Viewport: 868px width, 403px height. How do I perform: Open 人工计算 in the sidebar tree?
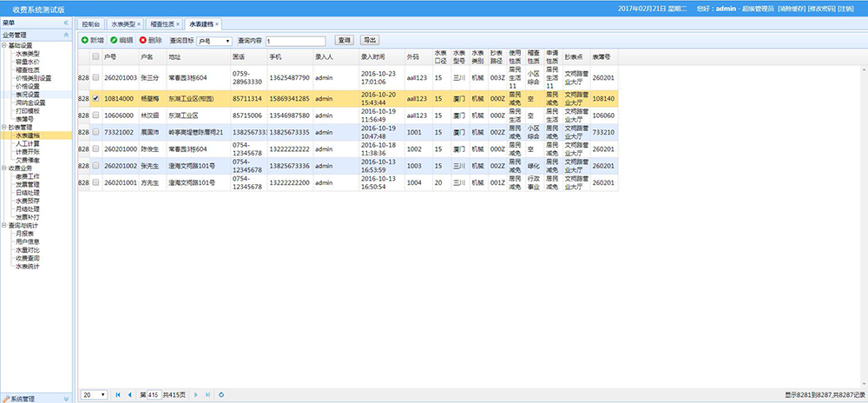point(28,143)
